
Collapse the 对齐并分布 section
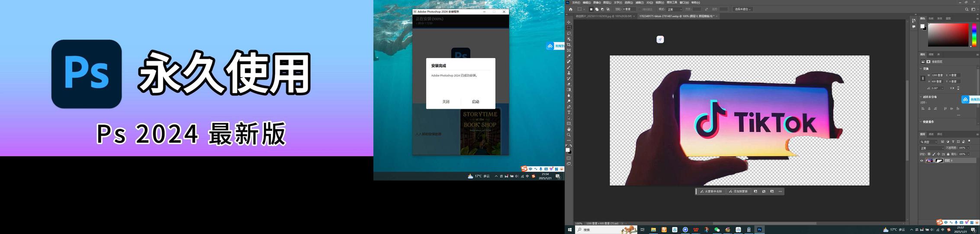point(921,97)
